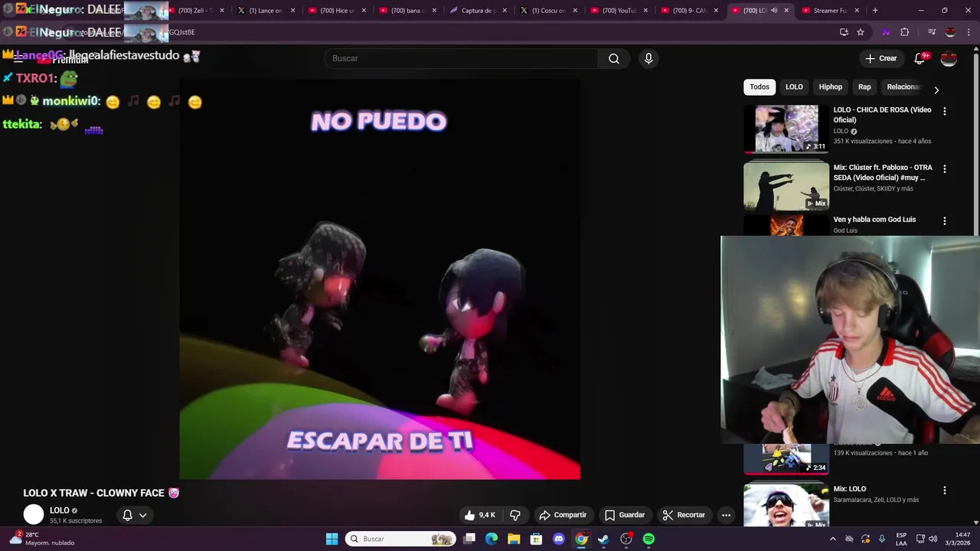
Task: Open the YouTube account avatar menu
Action: click(949, 59)
